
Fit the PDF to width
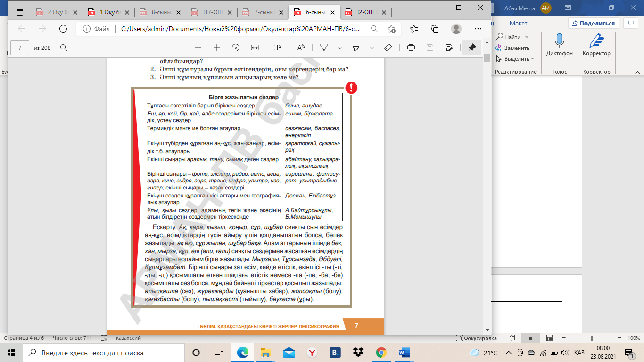coord(255,48)
